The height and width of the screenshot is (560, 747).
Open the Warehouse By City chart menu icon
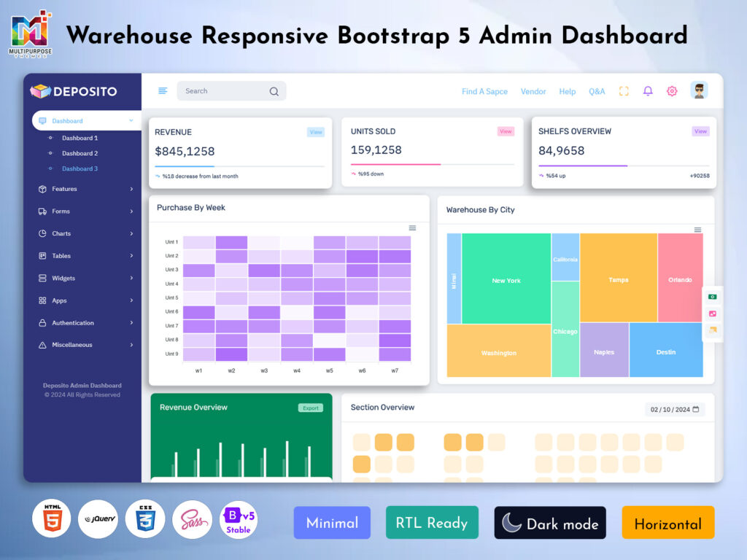tap(698, 230)
